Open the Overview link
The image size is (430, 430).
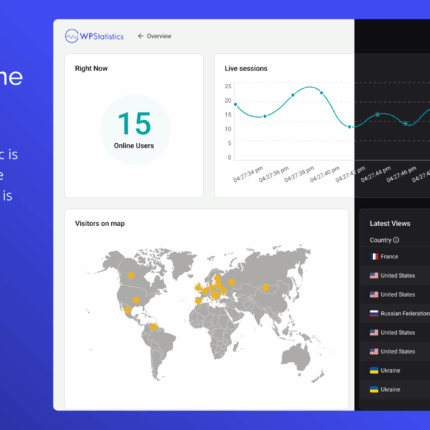click(x=159, y=36)
